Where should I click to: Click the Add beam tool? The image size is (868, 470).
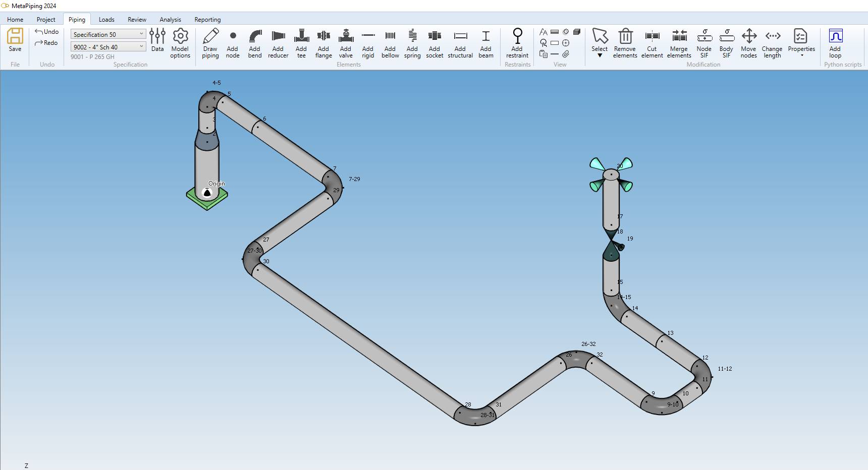tap(485, 43)
